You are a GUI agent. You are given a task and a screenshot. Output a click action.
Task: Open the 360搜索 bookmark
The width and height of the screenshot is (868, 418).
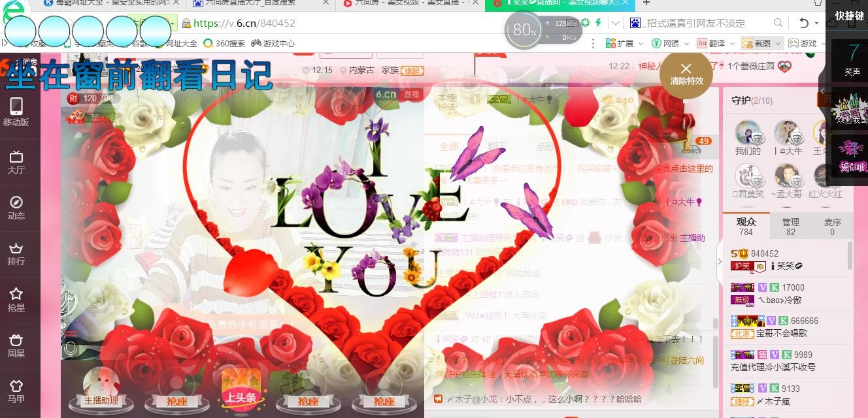(x=225, y=43)
